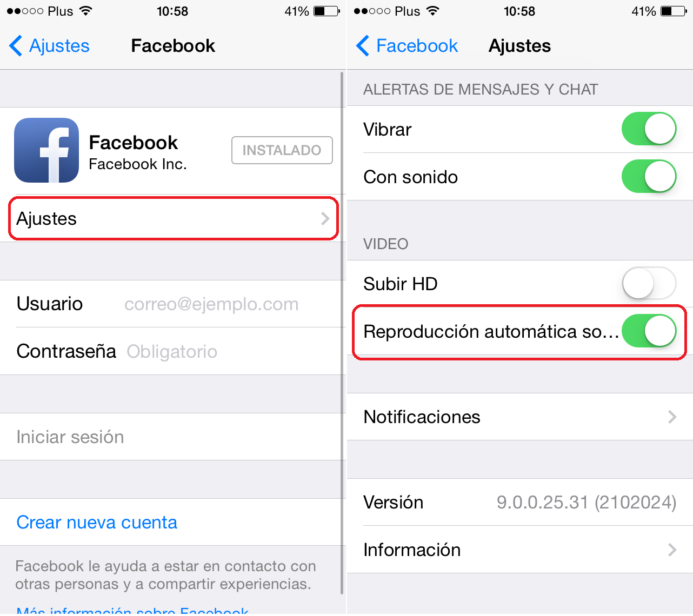Tap the back chevron next to Facebook
The height and width of the screenshot is (616, 693).
pyautogui.click(x=363, y=46)
